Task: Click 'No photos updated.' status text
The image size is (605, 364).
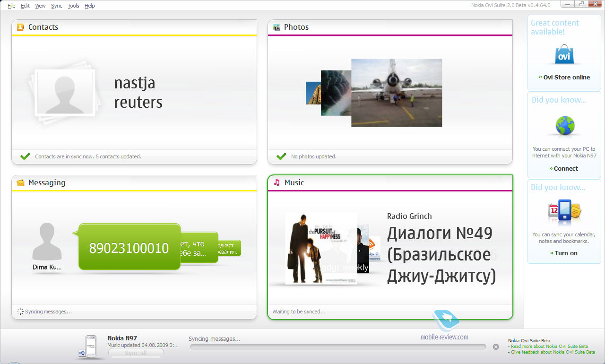Action: click(x=313, y=156)
